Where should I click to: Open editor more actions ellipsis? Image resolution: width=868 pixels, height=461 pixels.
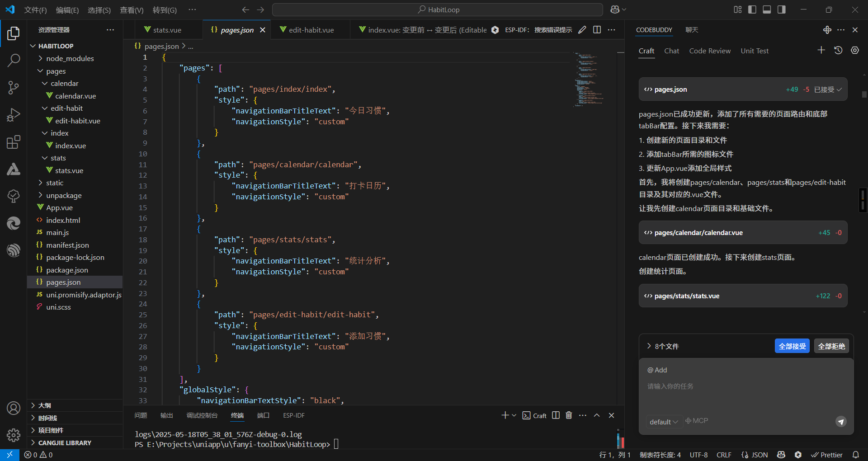tap(612, 30)
